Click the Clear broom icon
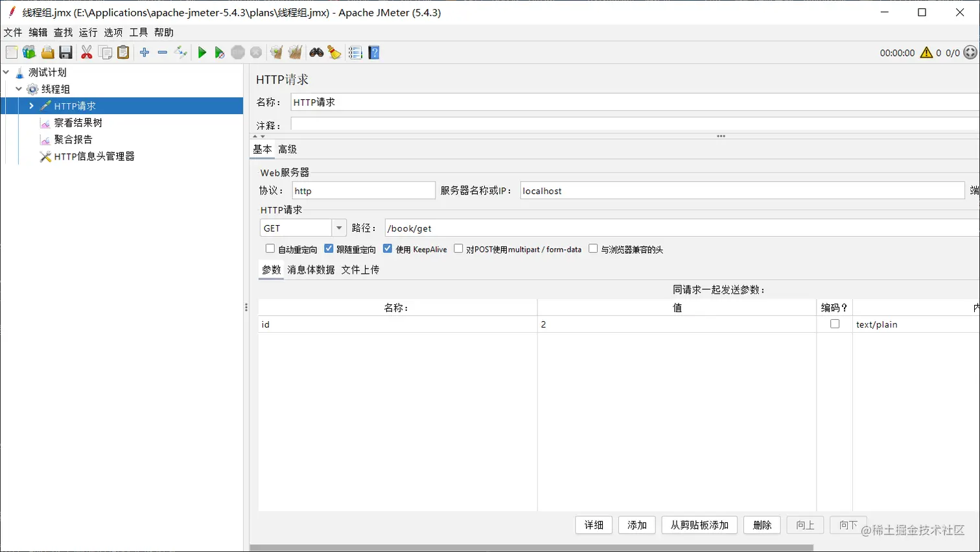980x552 pixels. point(277,53)
